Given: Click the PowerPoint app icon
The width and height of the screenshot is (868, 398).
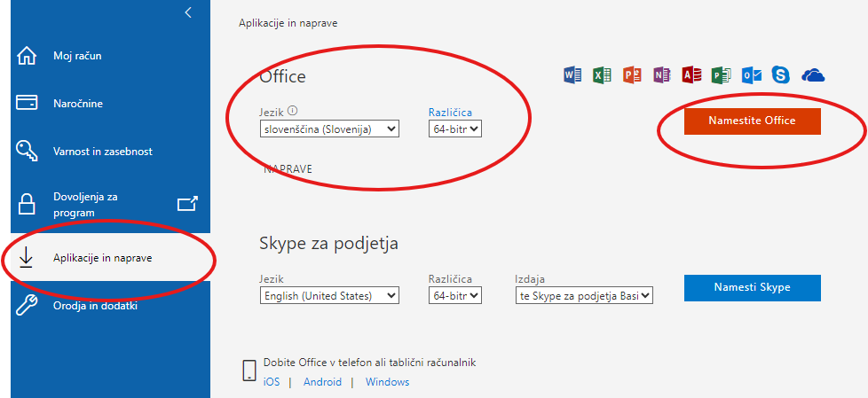Looking at the screenshot, I should (x=632, y=74).
